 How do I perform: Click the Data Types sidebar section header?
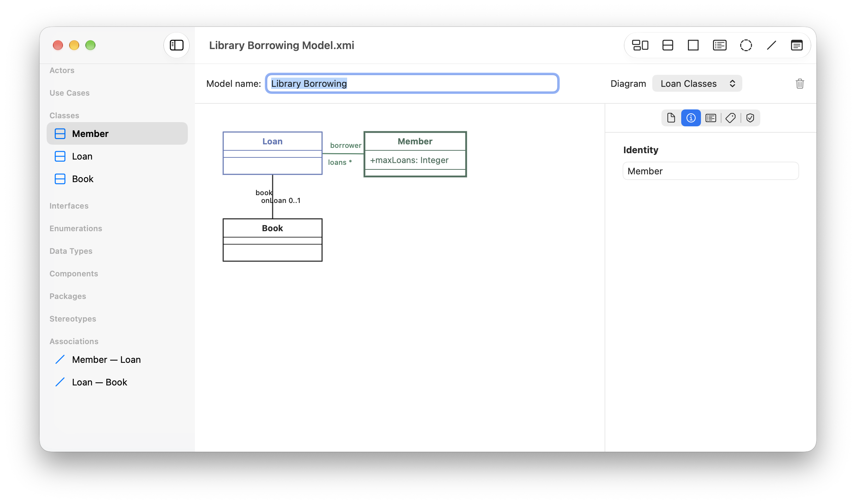pos(71,251)
